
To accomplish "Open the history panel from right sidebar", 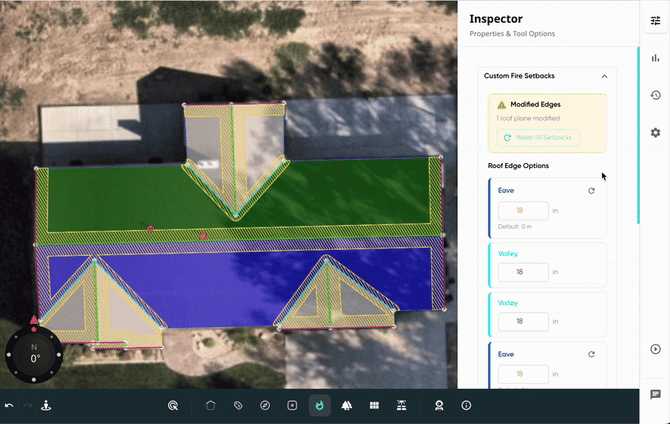I will click(655, 95).
